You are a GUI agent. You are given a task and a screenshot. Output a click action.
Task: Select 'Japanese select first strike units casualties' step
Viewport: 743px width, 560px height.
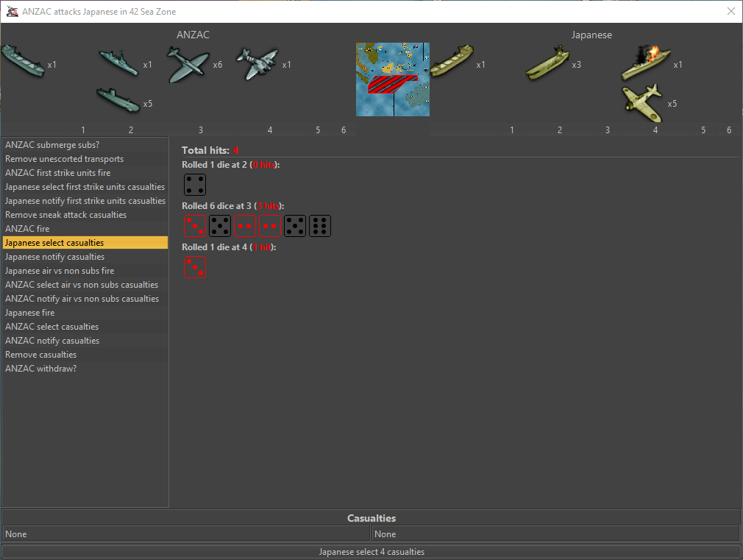point(85,187)
